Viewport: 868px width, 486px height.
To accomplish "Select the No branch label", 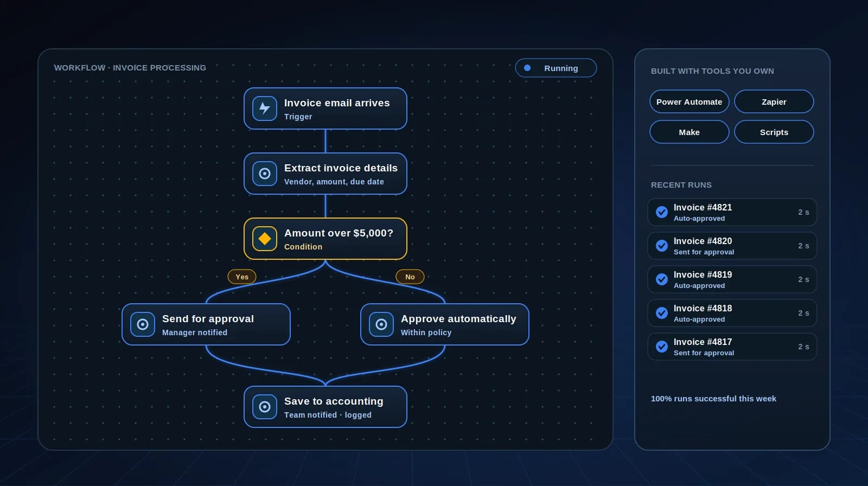I will point(410,277).
